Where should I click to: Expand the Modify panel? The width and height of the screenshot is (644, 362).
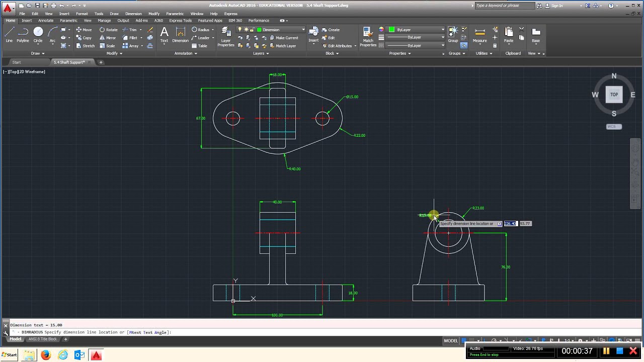click(114, 53)
